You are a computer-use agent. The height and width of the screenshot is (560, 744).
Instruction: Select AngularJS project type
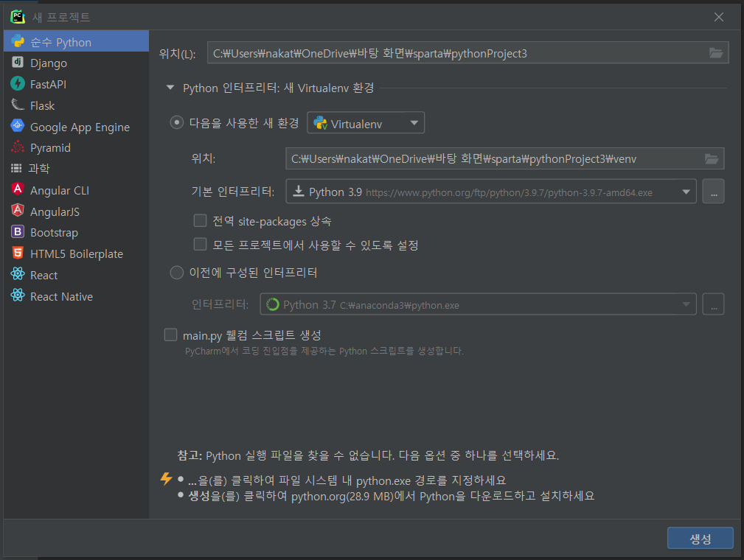[x=77, y=211]
